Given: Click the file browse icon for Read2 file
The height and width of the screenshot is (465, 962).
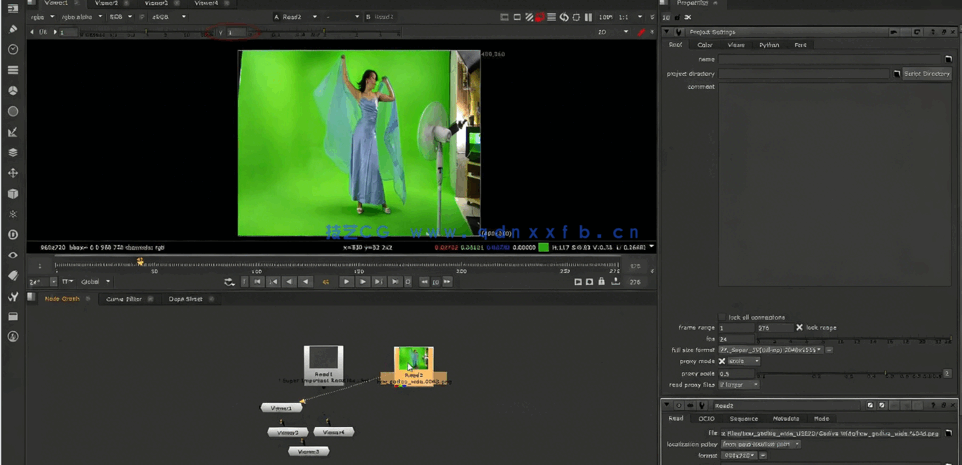Looking at the screenshot, I should 949,433.
